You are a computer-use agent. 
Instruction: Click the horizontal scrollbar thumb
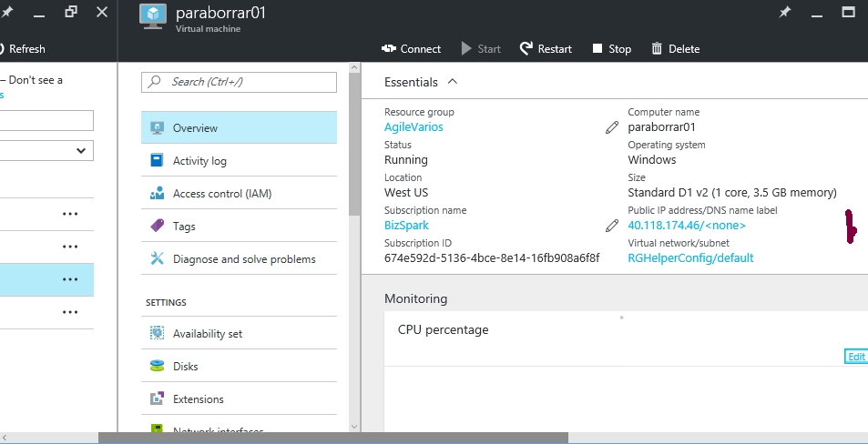[x=333, y=438]
